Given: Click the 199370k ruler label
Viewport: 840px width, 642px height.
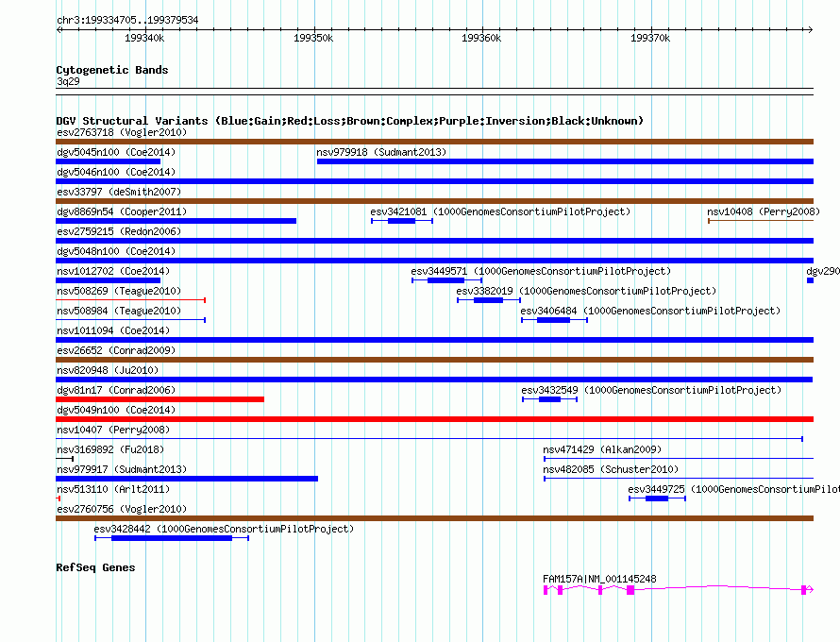Looking at the screenshot, I should 650,38.
